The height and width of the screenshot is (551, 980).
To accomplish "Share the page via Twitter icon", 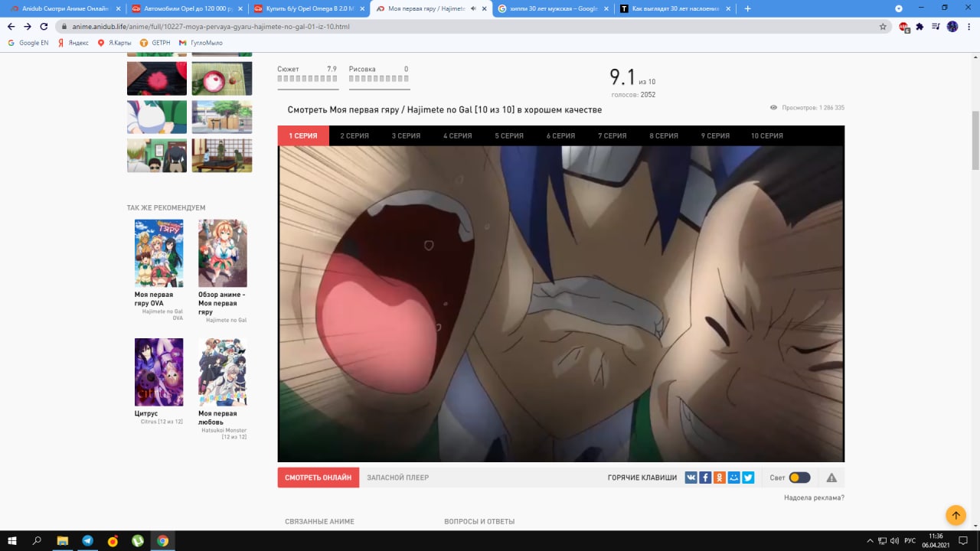I will 748,478.
